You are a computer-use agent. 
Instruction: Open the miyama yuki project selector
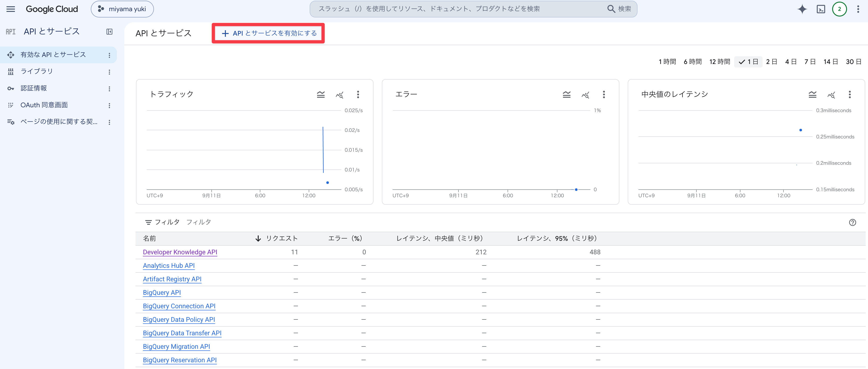122,9
